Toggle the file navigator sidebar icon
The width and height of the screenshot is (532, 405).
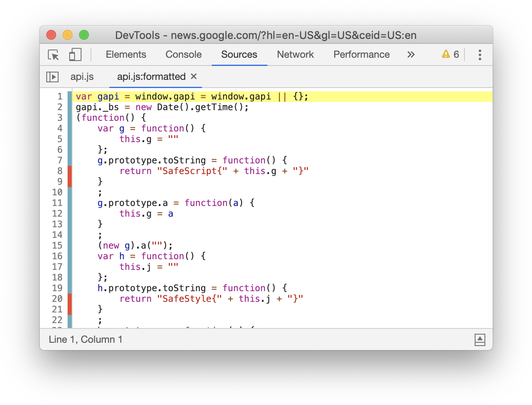(52, 77)
